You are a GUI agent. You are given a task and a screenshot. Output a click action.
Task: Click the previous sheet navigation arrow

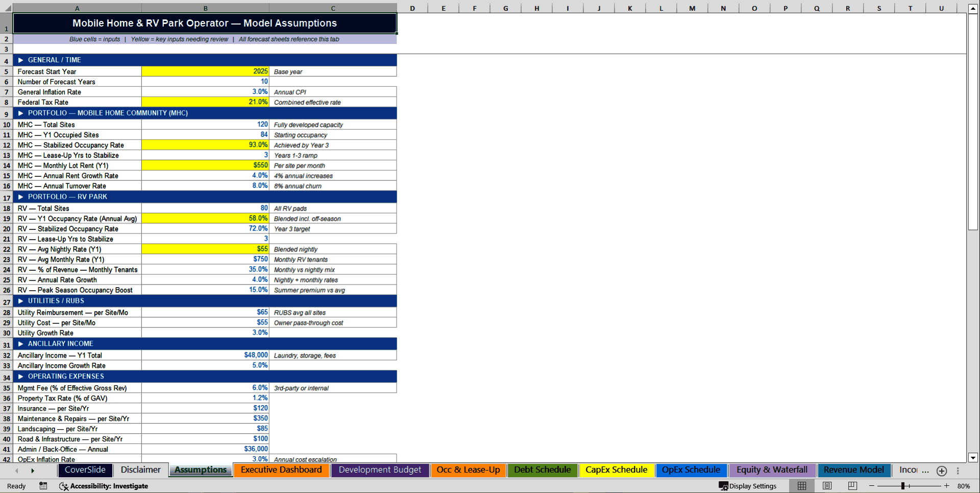click(17, 471)
